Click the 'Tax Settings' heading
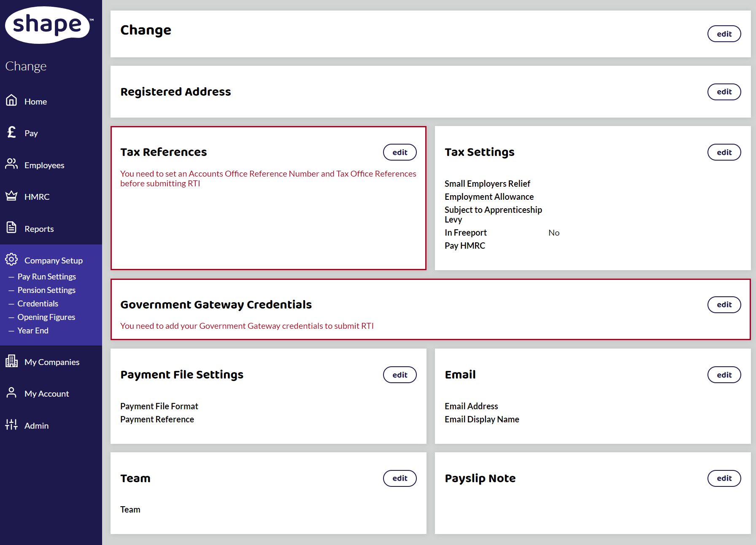Image resolution: width=756 pixels, height=545 pixels. click(x=479, y=152)
